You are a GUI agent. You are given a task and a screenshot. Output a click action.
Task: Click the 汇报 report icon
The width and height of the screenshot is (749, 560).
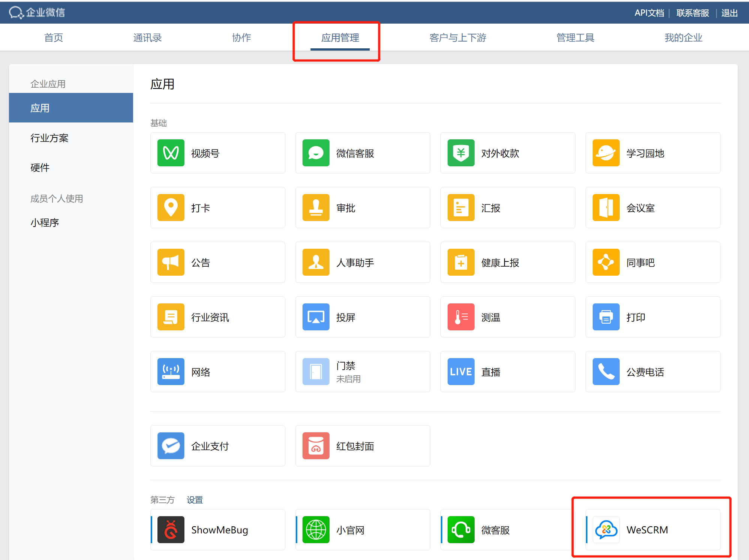[461, 208]
